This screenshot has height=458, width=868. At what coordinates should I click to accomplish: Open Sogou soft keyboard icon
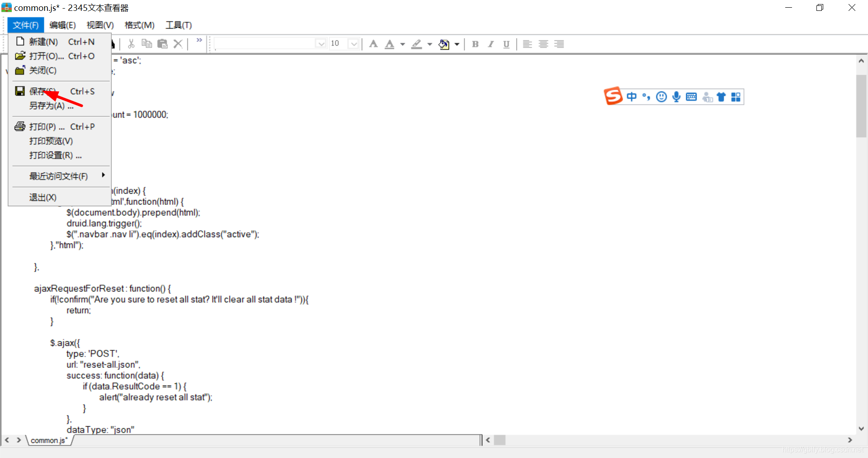(x=691, y=97)
